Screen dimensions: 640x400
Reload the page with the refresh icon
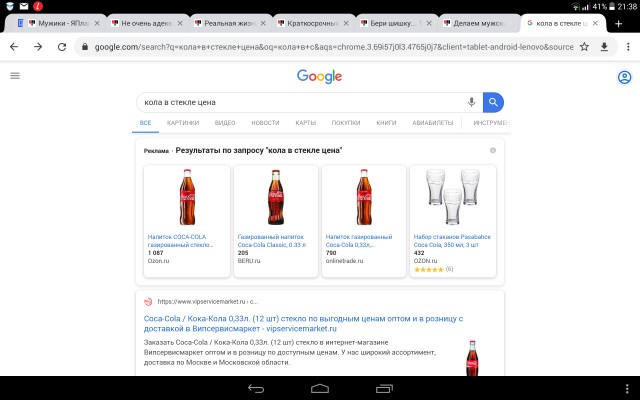coord(62,47)
